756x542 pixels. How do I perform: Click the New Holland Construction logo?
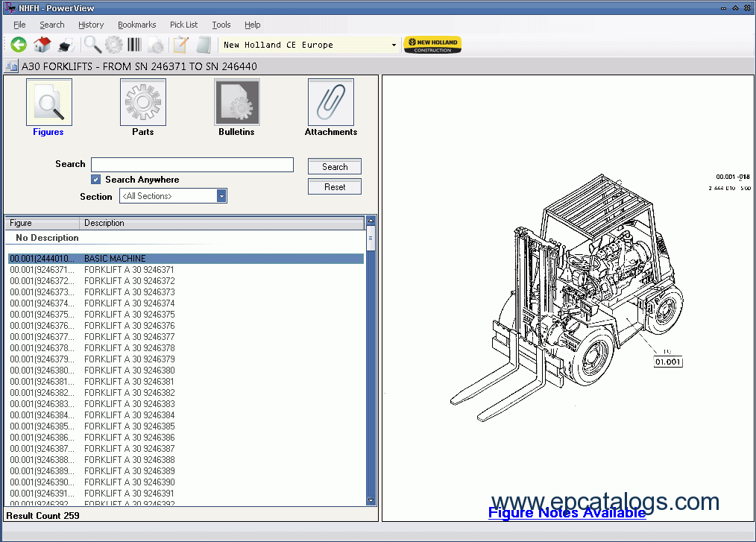(432, 45)
